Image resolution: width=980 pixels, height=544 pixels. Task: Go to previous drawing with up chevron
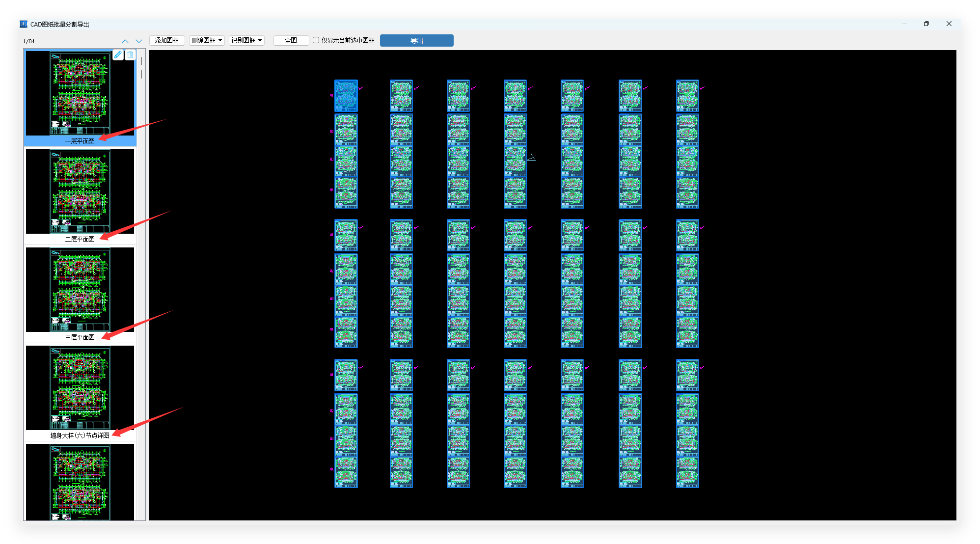pyautogui.click(x=125, y=41)
